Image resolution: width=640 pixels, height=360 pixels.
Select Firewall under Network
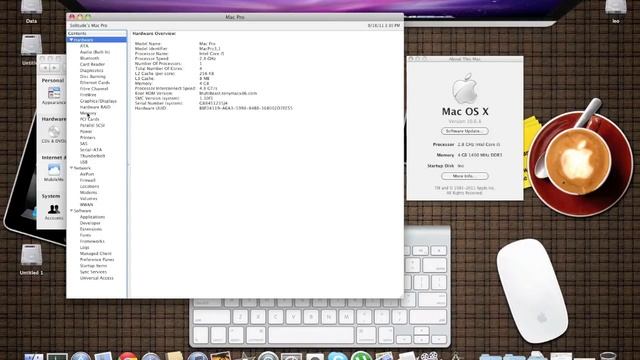point(87,180)
